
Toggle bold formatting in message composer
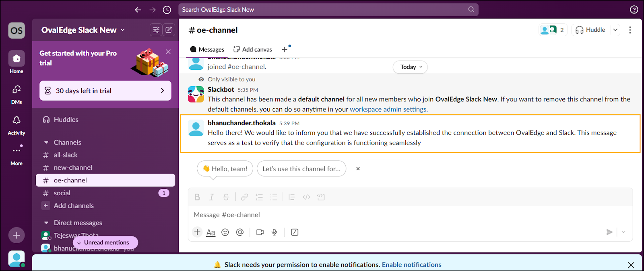[x=197, y=197]
